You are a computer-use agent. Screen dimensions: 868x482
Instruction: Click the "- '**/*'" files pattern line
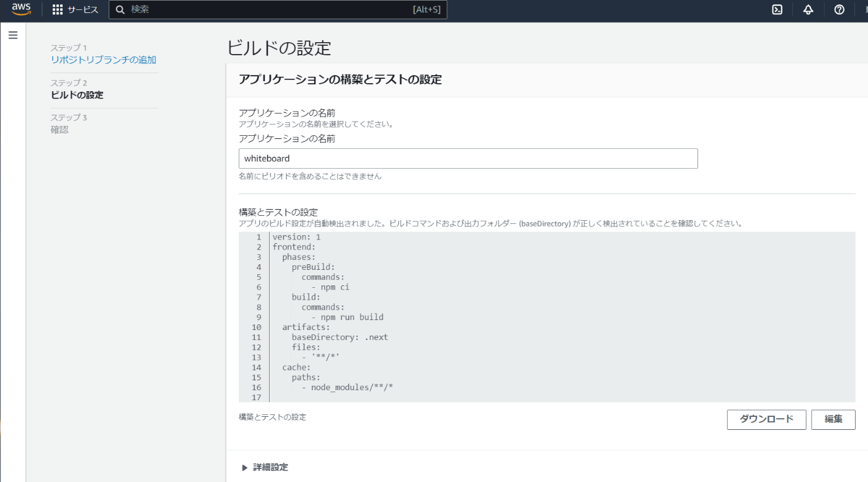321,357
